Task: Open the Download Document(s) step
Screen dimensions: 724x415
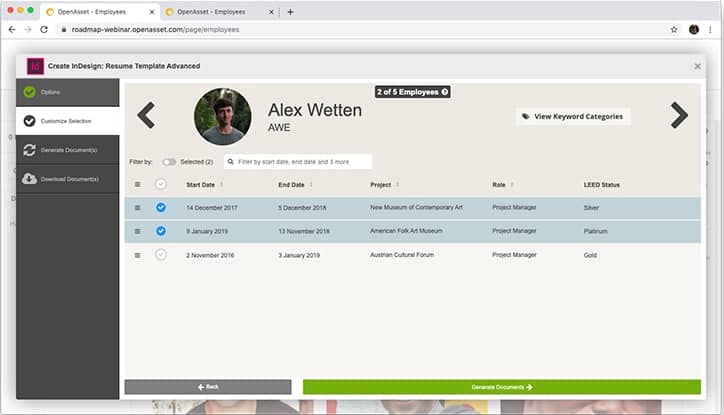Action: 67,179
